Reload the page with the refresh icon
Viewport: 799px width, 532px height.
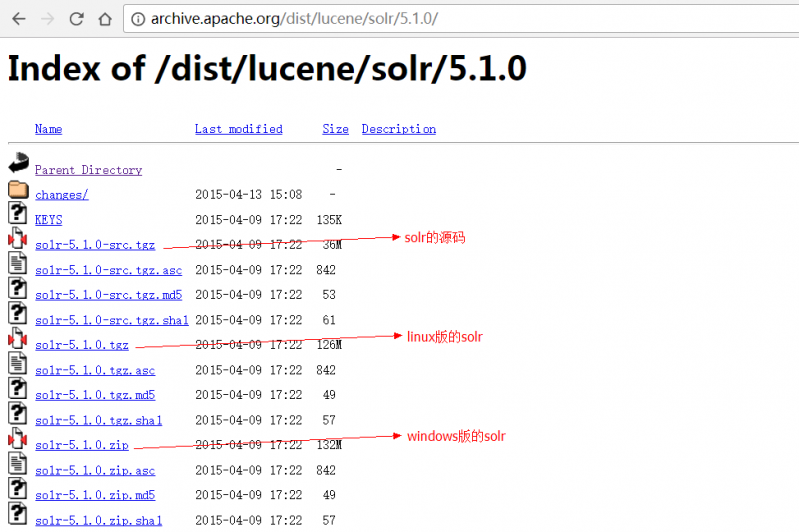[76, 19]
